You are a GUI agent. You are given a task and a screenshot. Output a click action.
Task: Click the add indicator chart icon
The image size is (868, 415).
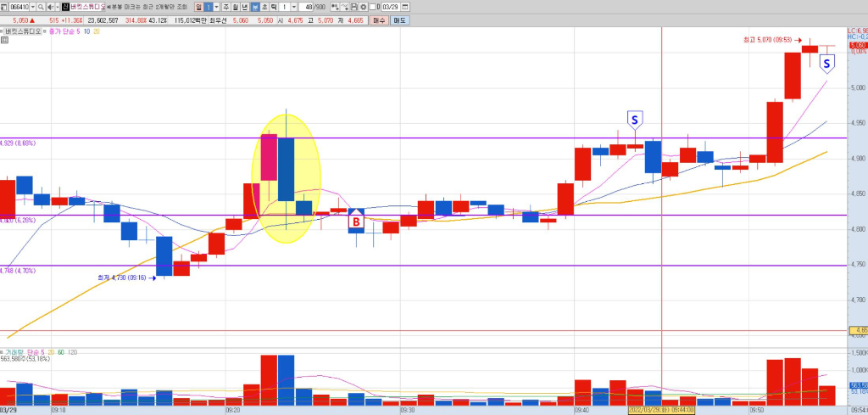click(x=335, y=7)
